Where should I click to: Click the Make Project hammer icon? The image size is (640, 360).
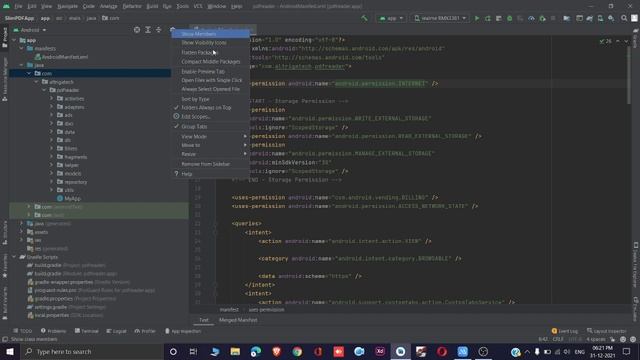[364, 18]
